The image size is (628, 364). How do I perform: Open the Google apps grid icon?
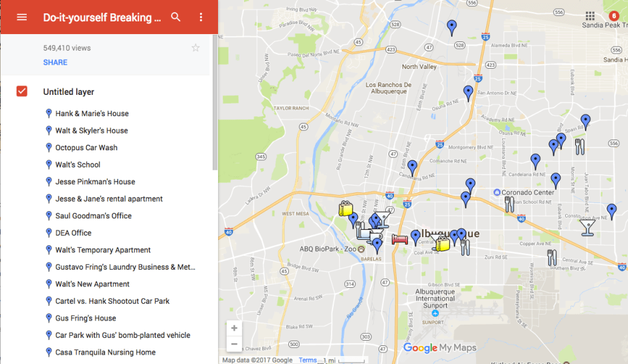pos(590,16)
